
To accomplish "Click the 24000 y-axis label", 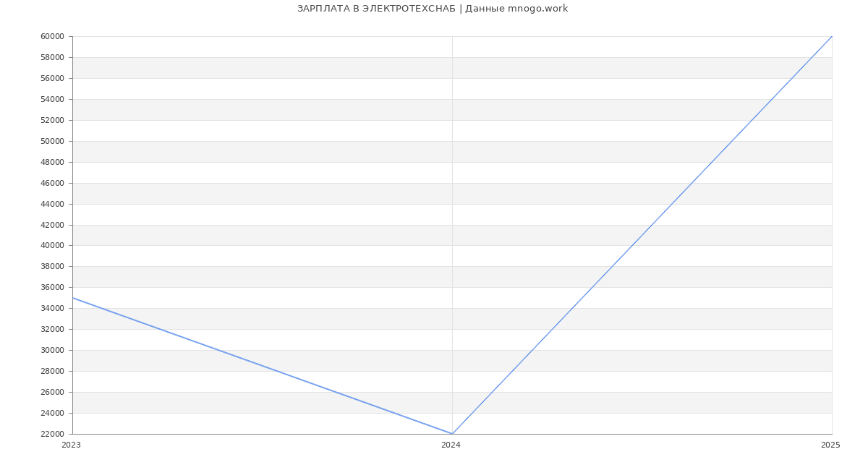I will tap(53, 413).
